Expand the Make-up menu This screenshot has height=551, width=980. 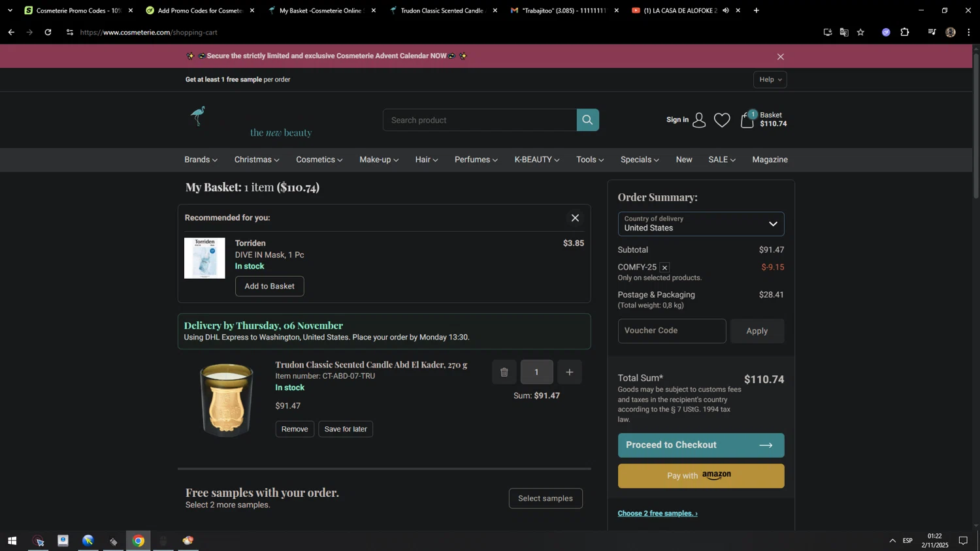[x=379, y=160]
